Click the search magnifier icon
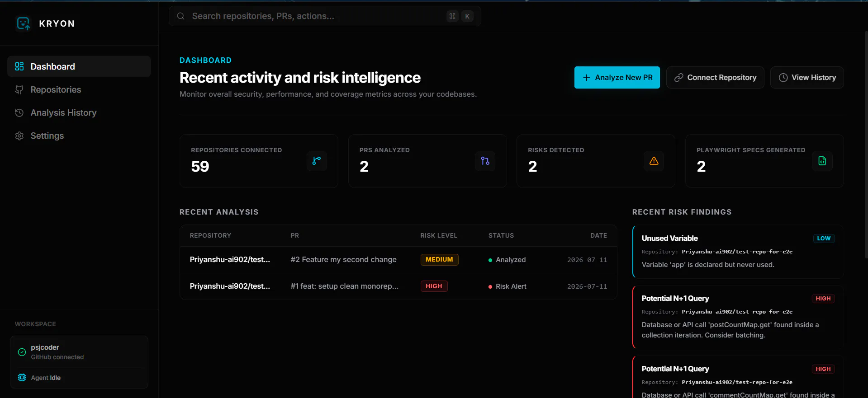Screen dimensions: 868x398 pyautogui.click(x=180, y=16)
